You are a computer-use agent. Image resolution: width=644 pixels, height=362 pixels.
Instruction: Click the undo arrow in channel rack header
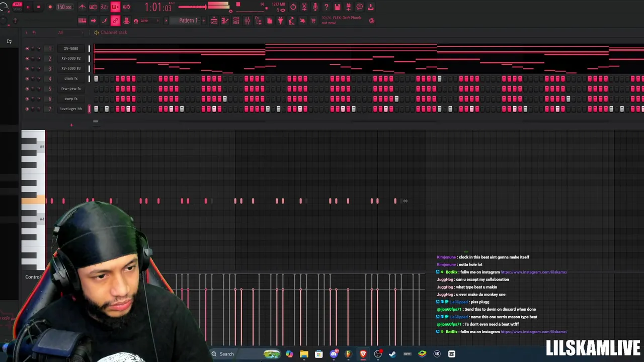coord(34,32)
